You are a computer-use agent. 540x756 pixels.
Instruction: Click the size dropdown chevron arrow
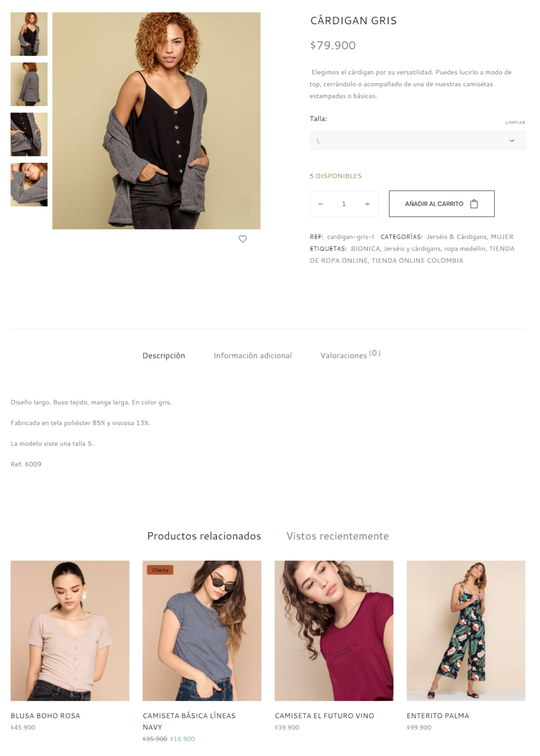click(511, 141)
